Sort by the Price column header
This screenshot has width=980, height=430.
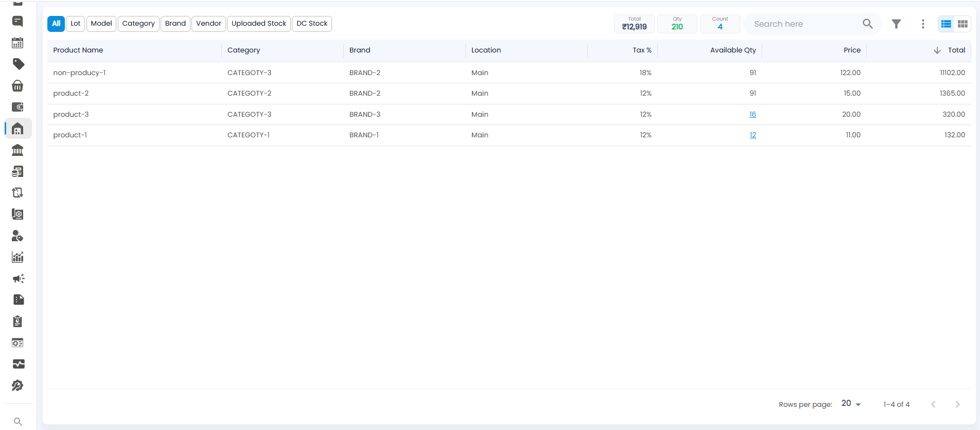pyautogui.click(x=852, y=50)
